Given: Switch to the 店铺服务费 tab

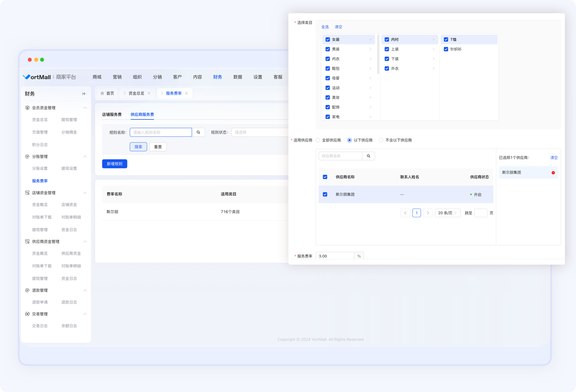Looking at the screenshot, I should click(112, 115).
